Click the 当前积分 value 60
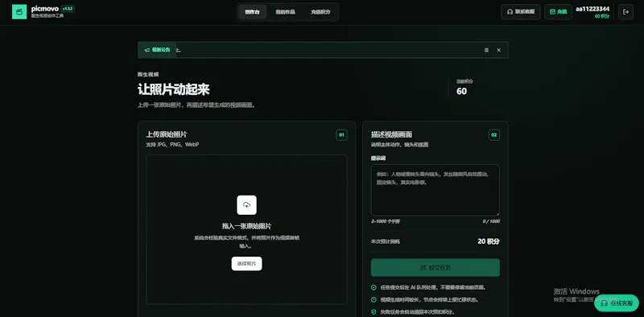644x317 pixels. click(x=461, y=91)
